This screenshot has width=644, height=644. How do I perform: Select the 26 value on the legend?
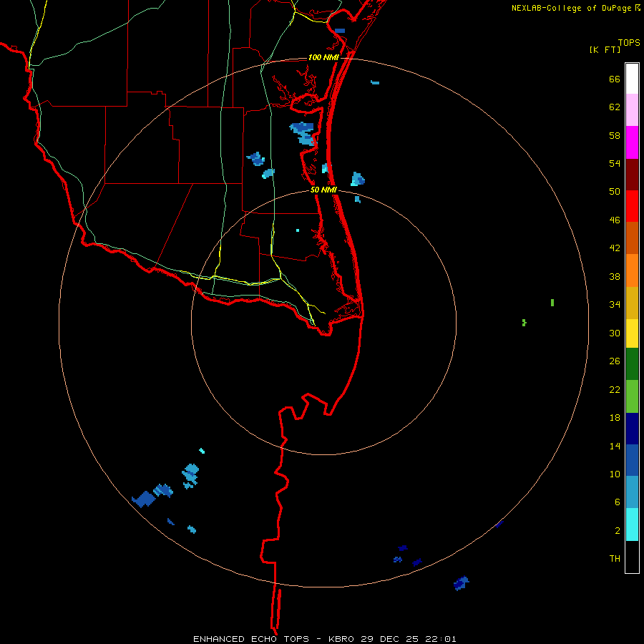pos(615,361)
